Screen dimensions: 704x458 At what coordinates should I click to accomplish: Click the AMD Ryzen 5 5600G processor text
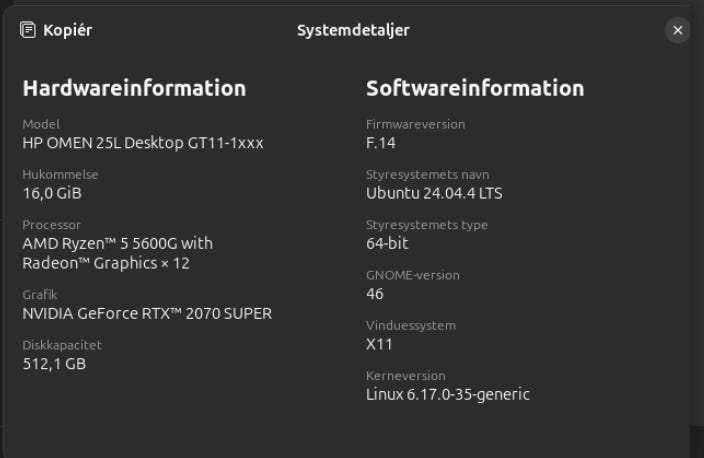pos(118,253)
